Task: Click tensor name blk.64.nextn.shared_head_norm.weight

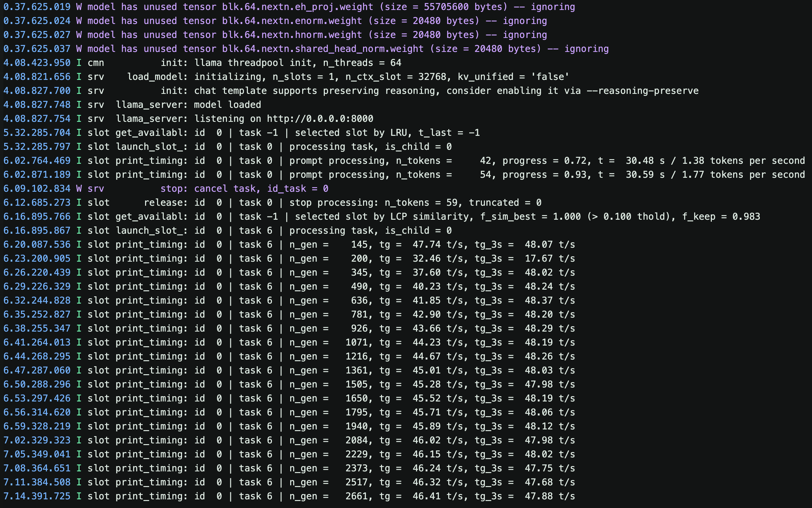Action: pos(323,49)
